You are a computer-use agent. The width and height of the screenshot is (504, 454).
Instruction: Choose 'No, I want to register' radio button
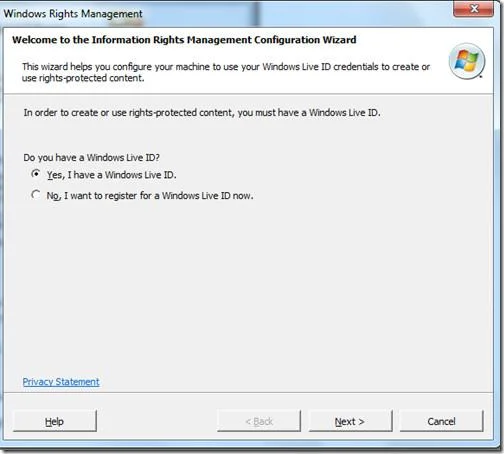36,194
